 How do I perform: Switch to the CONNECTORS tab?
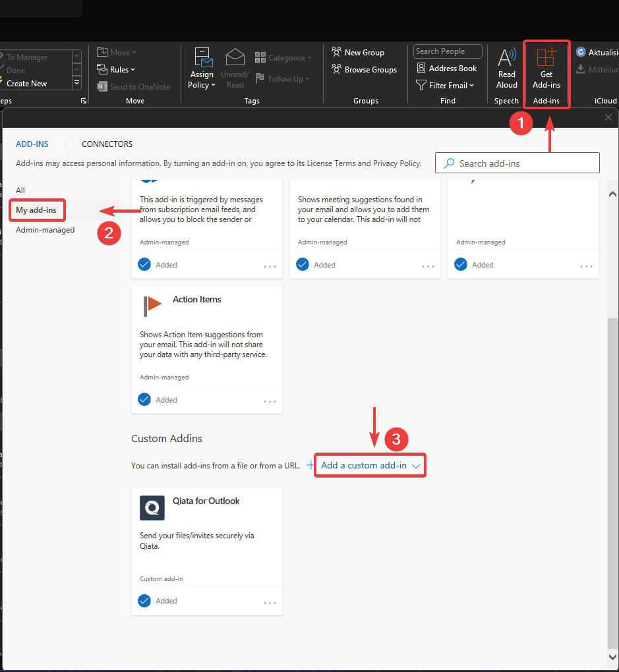click(x=107, y=144)
